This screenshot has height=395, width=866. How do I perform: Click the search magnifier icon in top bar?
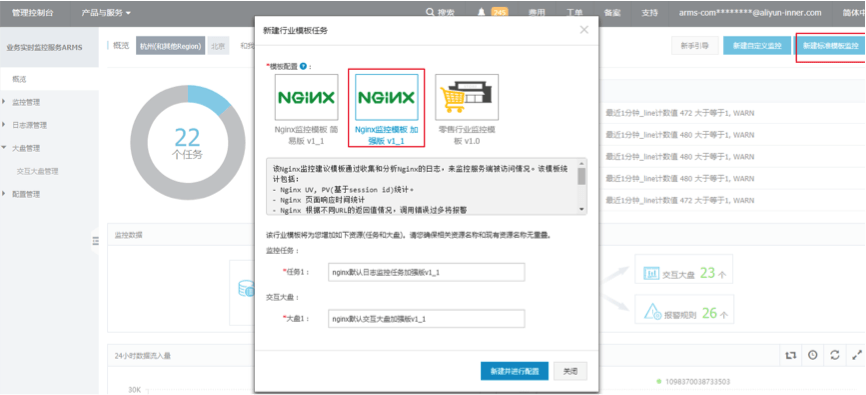[430, 13]
